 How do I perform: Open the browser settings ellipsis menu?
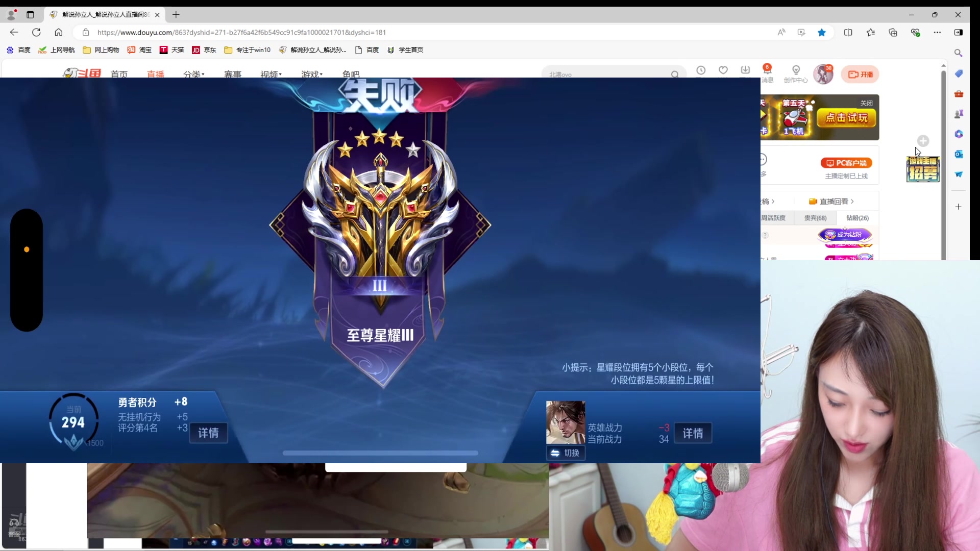coord(937,32)
